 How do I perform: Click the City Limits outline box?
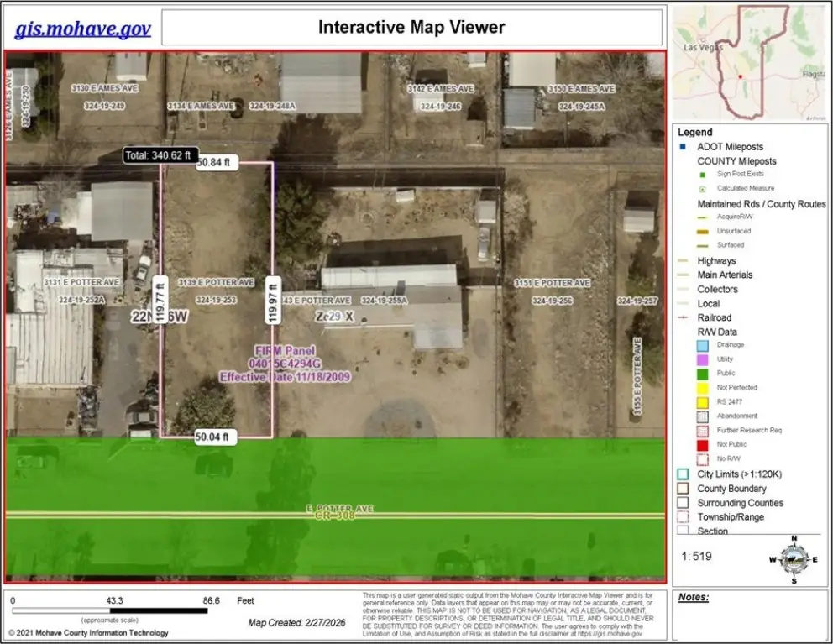pyautogui.click(x=683, y=474)
